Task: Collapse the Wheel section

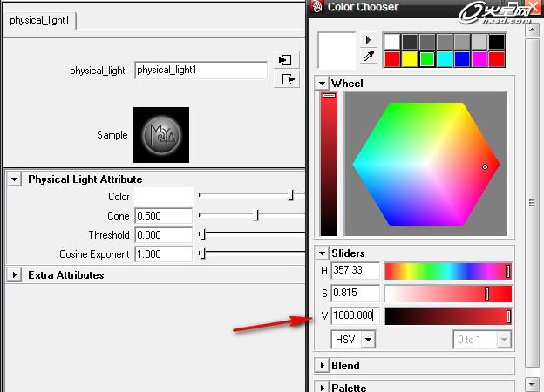Action: (323, 84)
